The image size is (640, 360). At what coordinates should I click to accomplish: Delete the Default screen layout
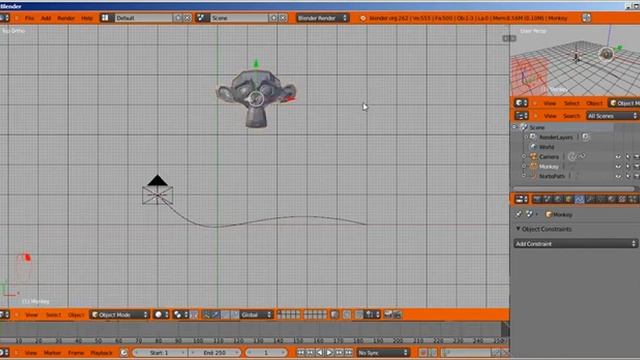click(x=187, y=18)
